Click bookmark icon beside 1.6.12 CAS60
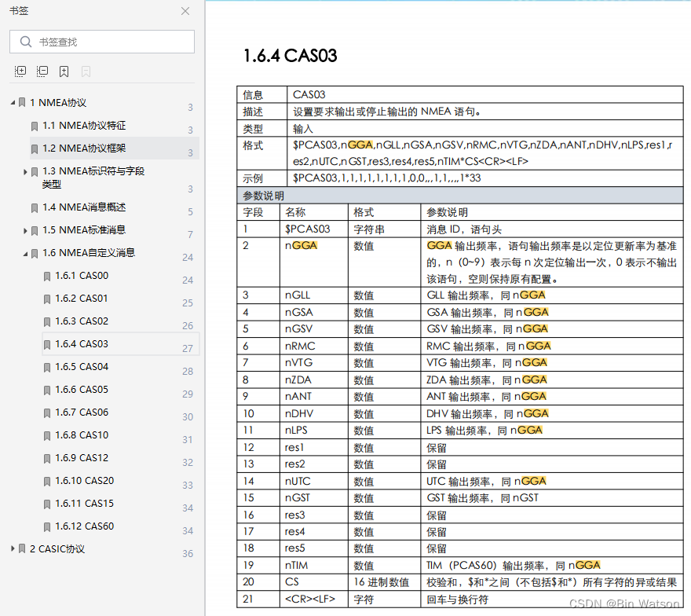This screenshot has width=691, height=616. tap(47, 527)
